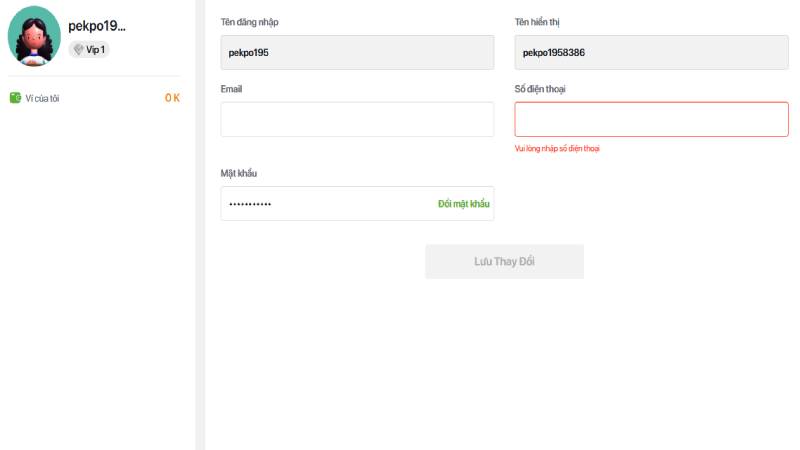This screenshot has height=450, width=800.
Task: Click the red-outlined Số điện thoại input
Action: tap(652, 119)
